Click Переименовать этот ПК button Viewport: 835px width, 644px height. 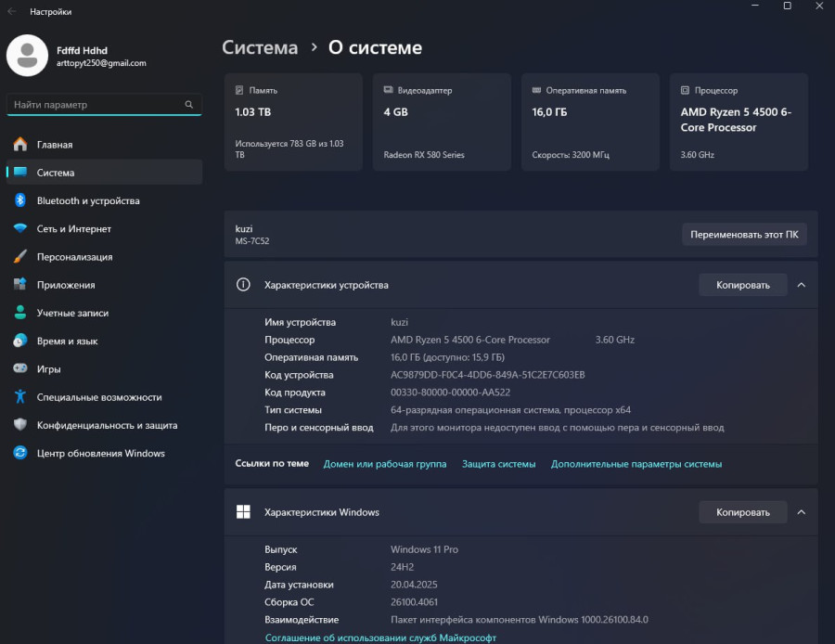coord(744,235)
